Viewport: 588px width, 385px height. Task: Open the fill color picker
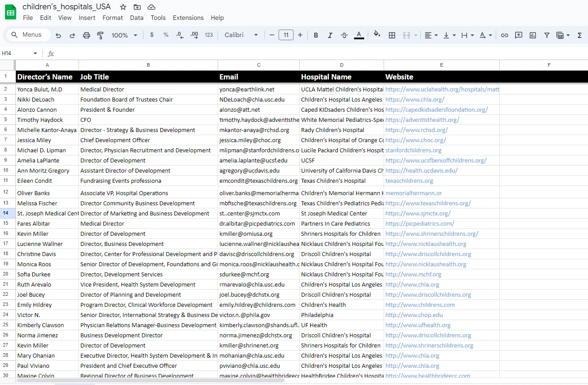point(377,35)
